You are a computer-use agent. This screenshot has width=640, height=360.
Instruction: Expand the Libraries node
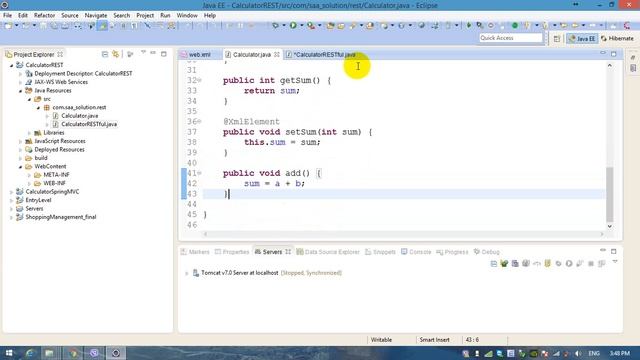pos(29,133)
